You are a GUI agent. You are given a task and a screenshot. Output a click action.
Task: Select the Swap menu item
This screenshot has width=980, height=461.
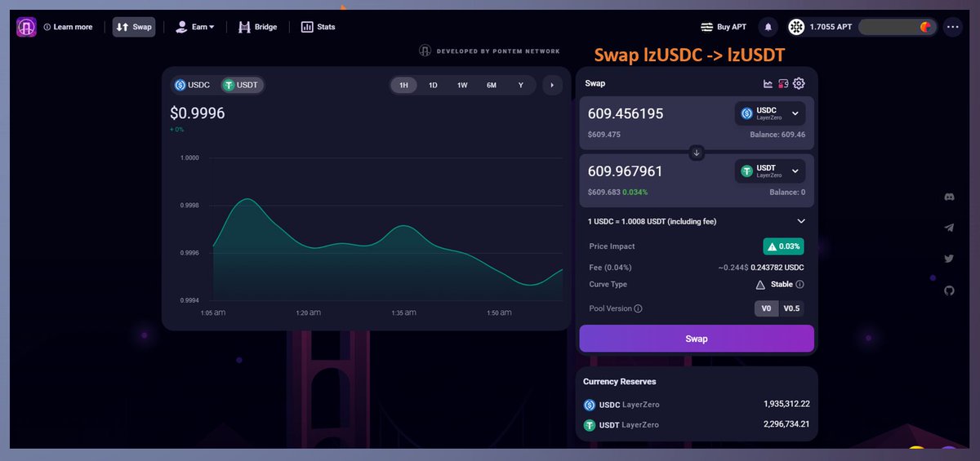134,27
